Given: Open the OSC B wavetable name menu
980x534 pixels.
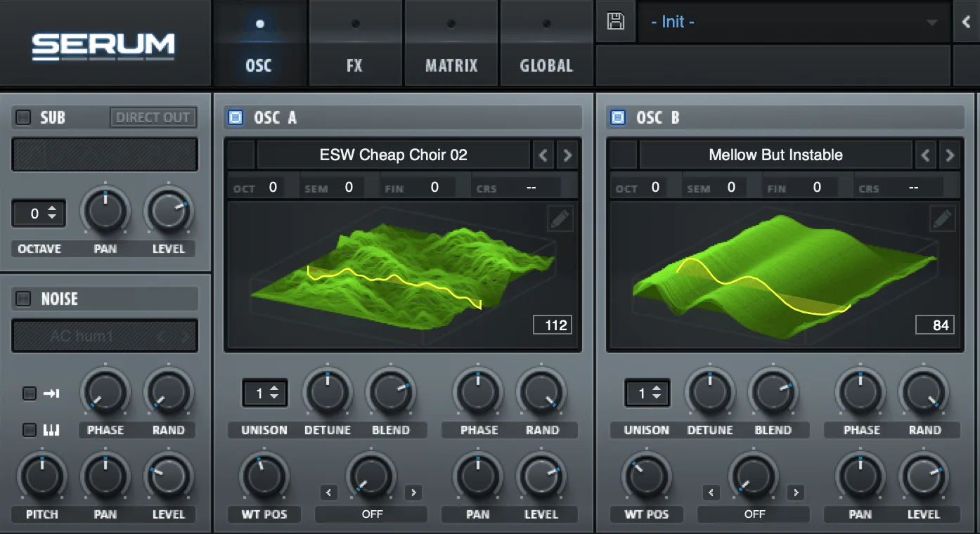Looking at the screenshot, I should (776, 155).
